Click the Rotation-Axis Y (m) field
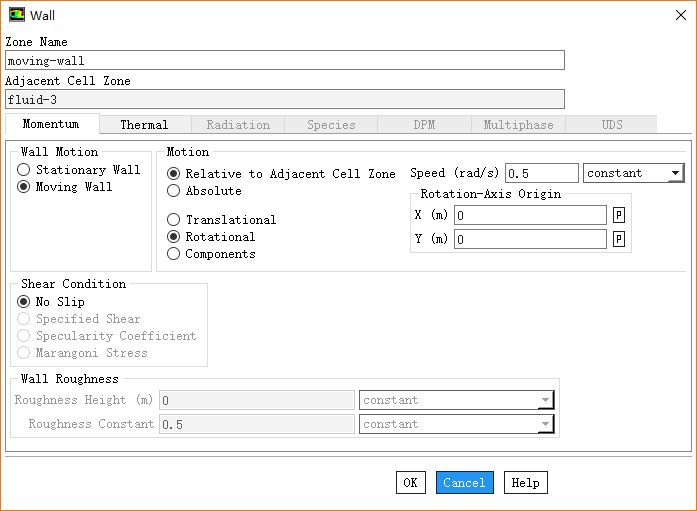This screenshot has width=697, height=511. tap(530, 239)
